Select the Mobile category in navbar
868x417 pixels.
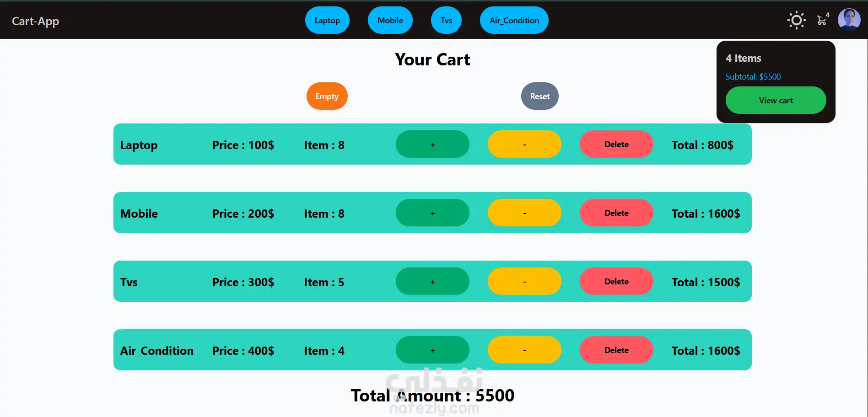coord(390,21)
